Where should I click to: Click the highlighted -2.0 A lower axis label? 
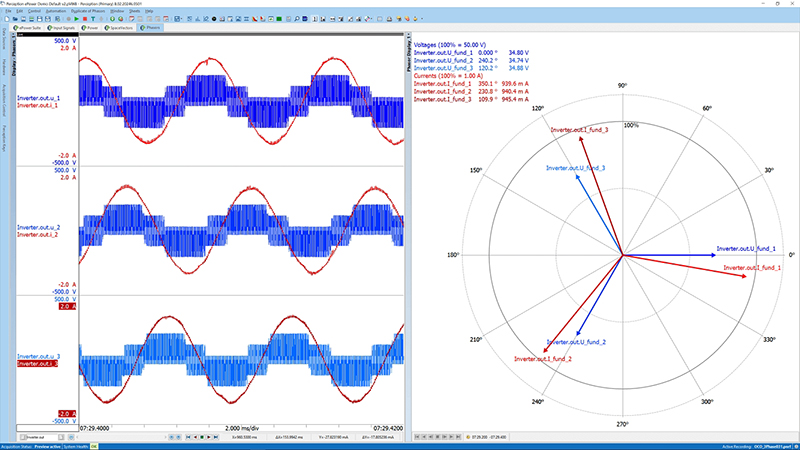pyautogui.click(x=67, y=414)
